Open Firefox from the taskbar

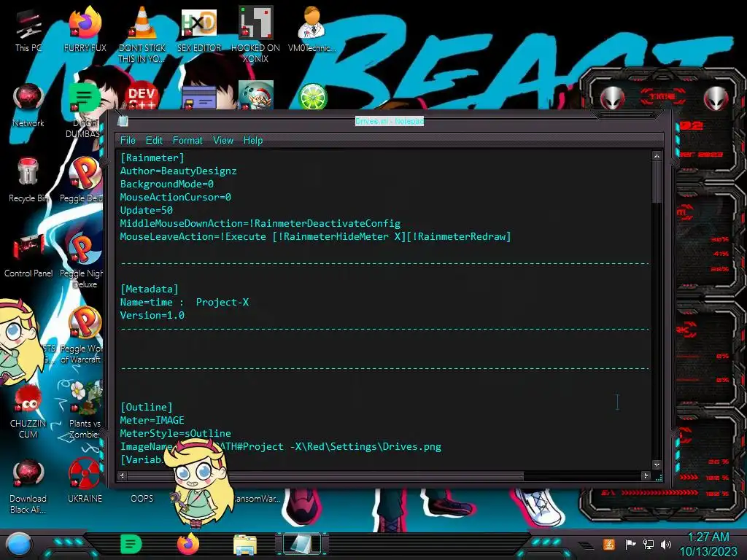click(x=188, y=544)
